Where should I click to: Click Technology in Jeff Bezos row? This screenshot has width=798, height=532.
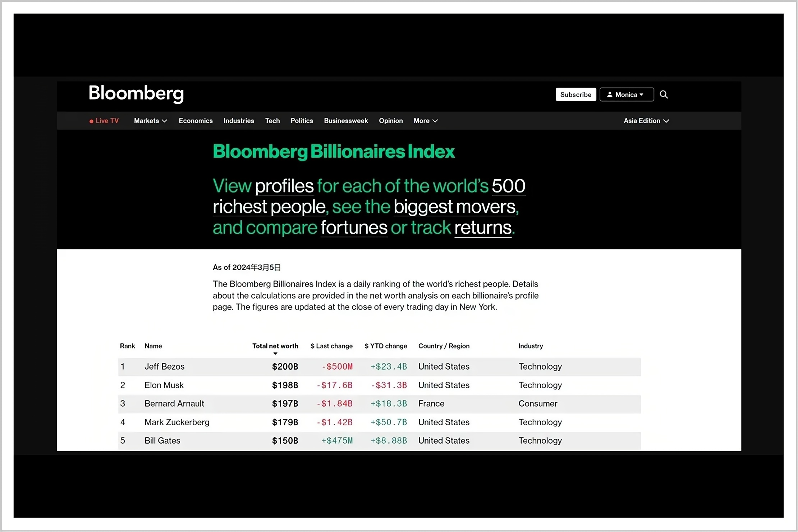[540, 366]
